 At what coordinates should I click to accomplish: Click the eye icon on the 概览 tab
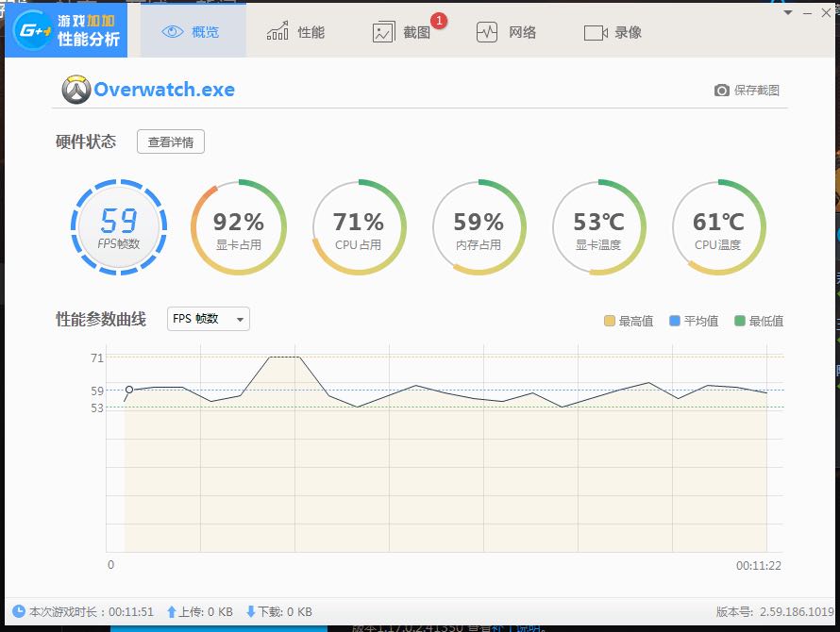173,30
